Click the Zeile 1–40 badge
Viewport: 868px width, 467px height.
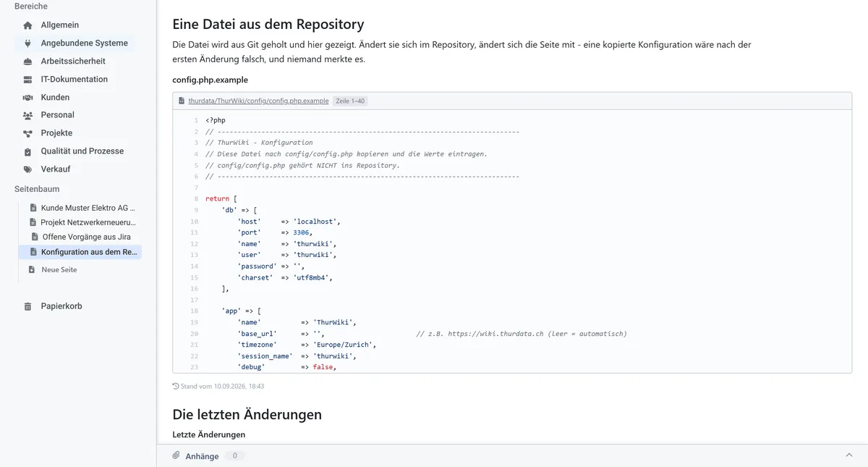(350, 101)
